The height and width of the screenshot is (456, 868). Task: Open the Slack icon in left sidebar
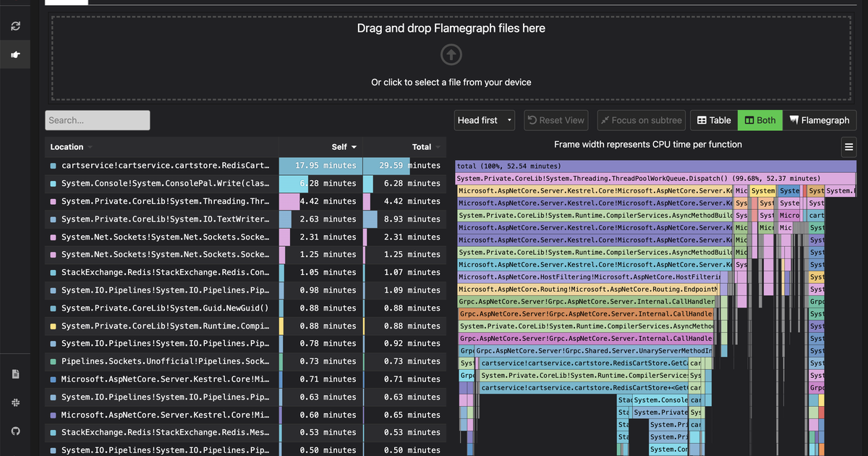coord(15,402)
